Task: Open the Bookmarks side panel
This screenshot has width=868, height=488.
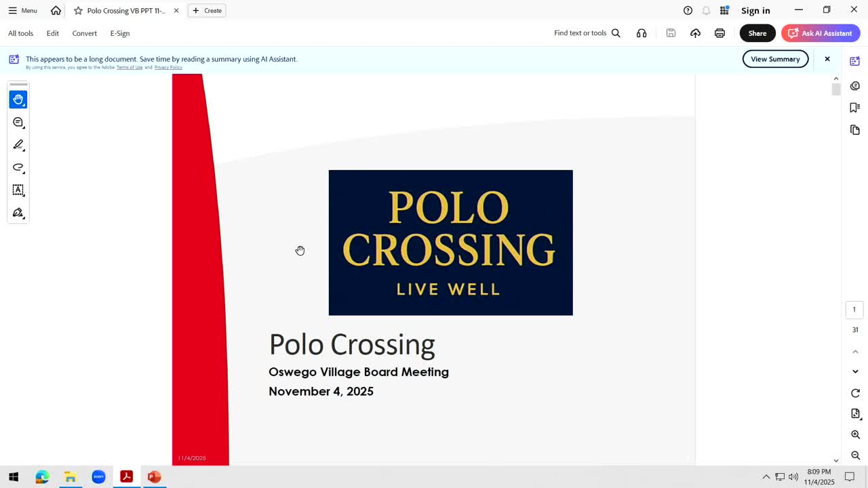Action: [x=855, y=107]
